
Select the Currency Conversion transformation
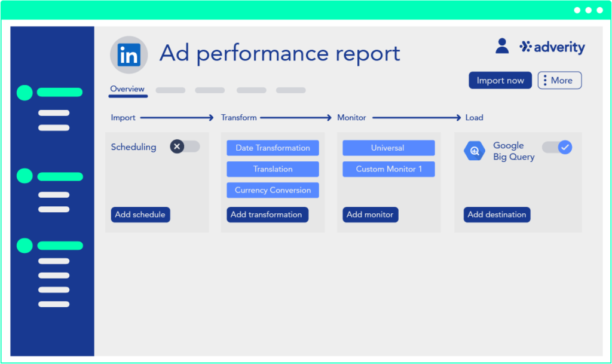click(273, 190)
